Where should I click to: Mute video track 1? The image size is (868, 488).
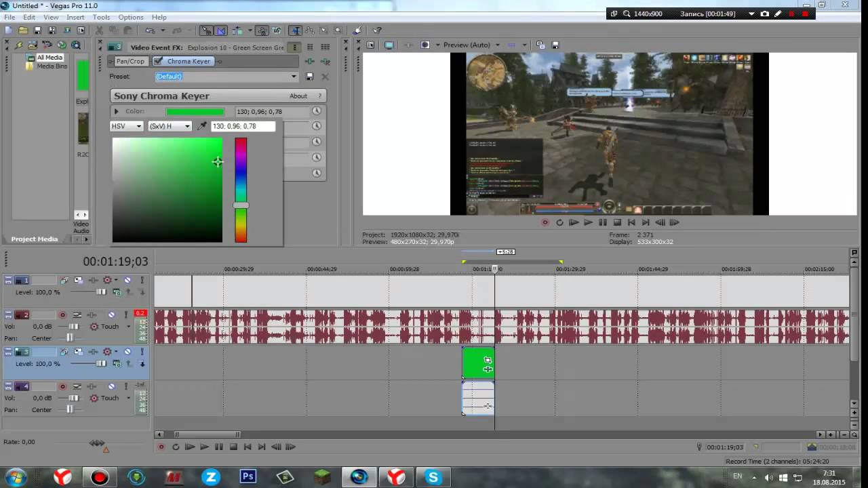127,280
